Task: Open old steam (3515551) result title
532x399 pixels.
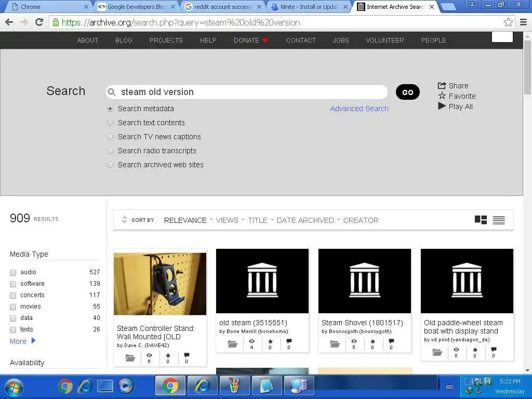Action: [x=253, y=323]
